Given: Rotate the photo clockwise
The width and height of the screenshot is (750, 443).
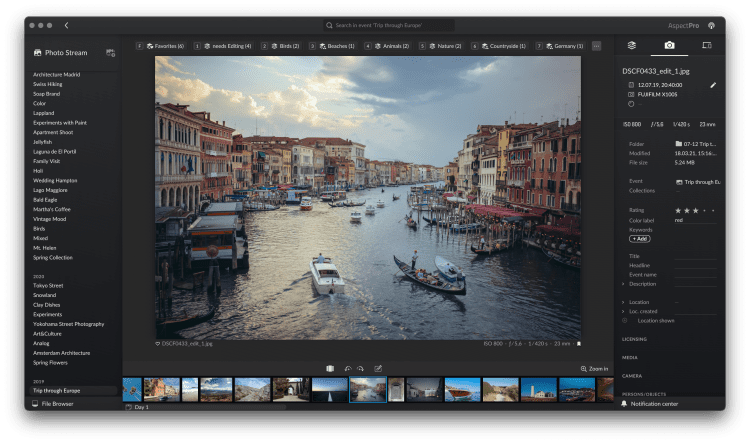Looking at the screenshot, I should tap(360, 368).
